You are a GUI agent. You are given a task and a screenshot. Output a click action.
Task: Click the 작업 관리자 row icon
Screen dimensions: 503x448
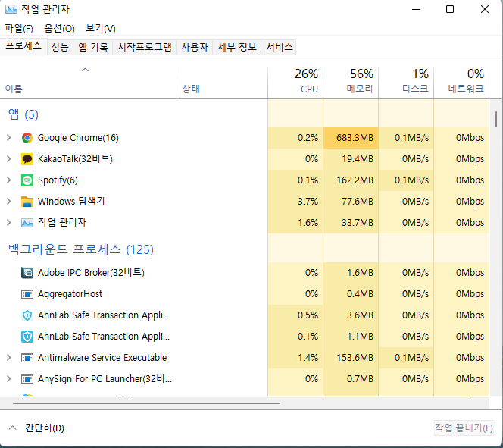(x=27, y=223)
